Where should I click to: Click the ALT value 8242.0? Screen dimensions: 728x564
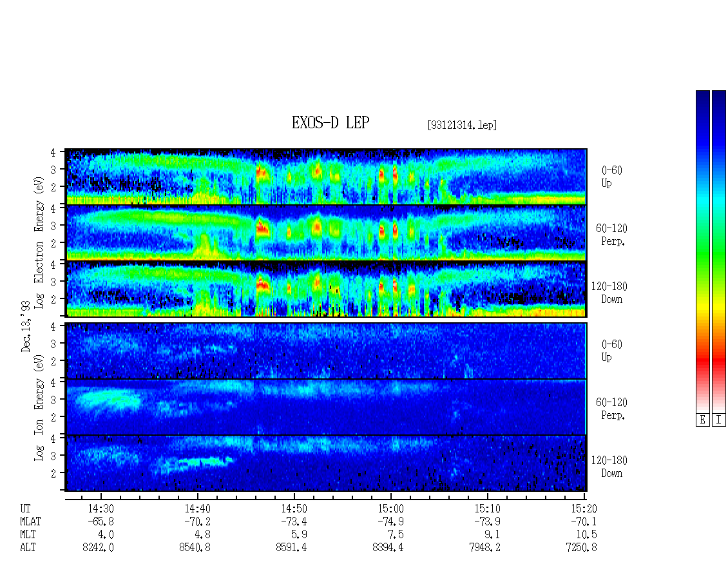pos(99,548)
